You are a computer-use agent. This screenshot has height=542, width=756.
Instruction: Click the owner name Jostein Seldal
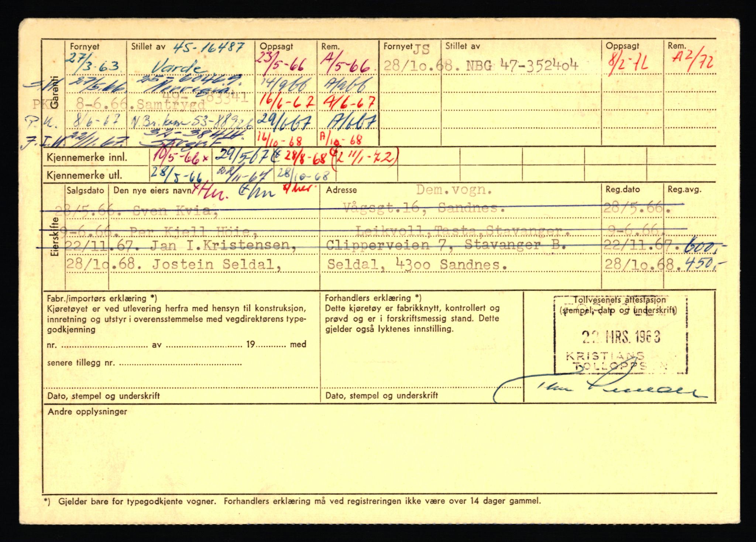[x=217, y=265]
